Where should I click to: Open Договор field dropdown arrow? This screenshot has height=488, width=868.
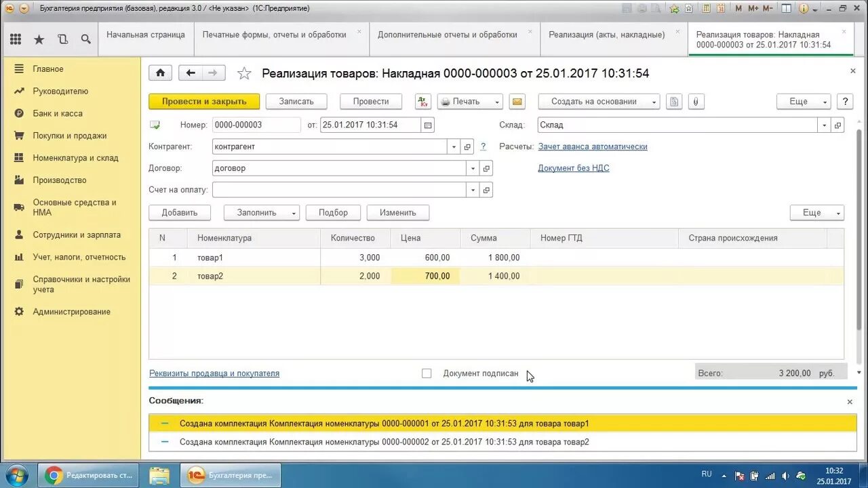click(473, 168)
